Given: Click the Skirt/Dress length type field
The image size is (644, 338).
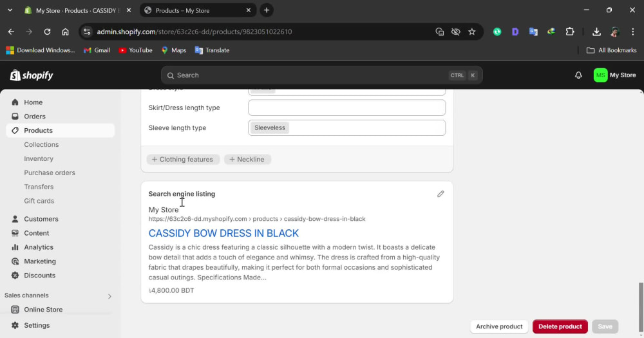Looking at the screenshot, I should (x=346, y=108).
